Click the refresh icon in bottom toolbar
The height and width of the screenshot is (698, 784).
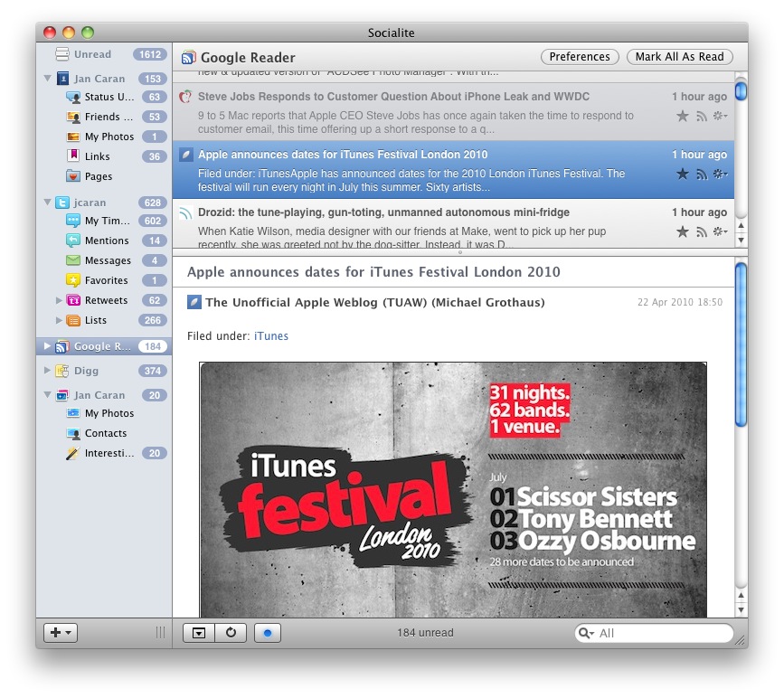pyautogui.click(x=231, y=632)
